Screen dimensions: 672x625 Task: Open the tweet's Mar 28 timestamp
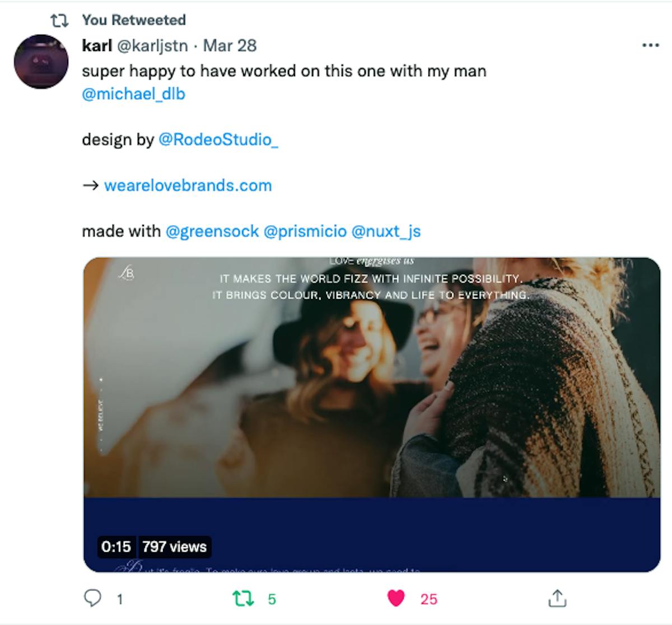click(x=230, y=45)
